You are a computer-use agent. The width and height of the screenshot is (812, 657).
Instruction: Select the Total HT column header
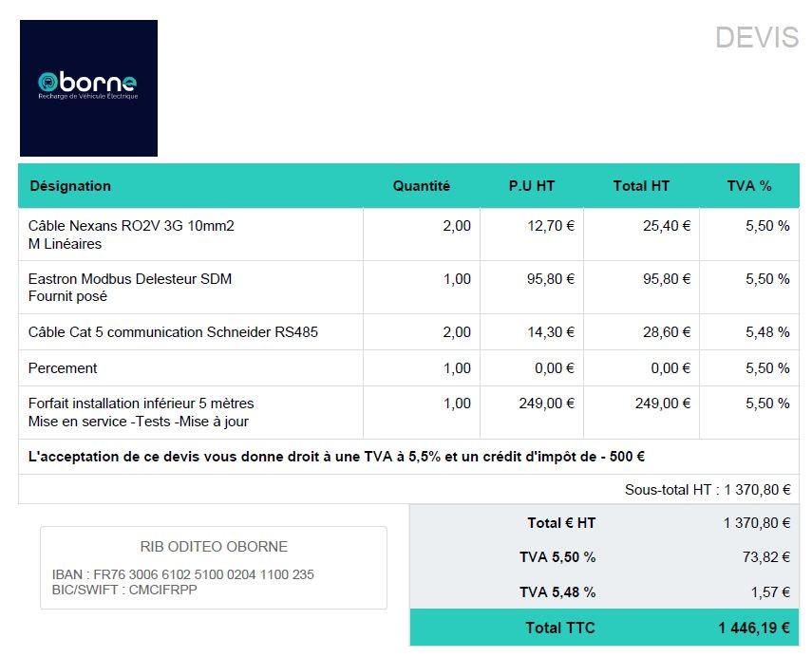click(641, 186)
